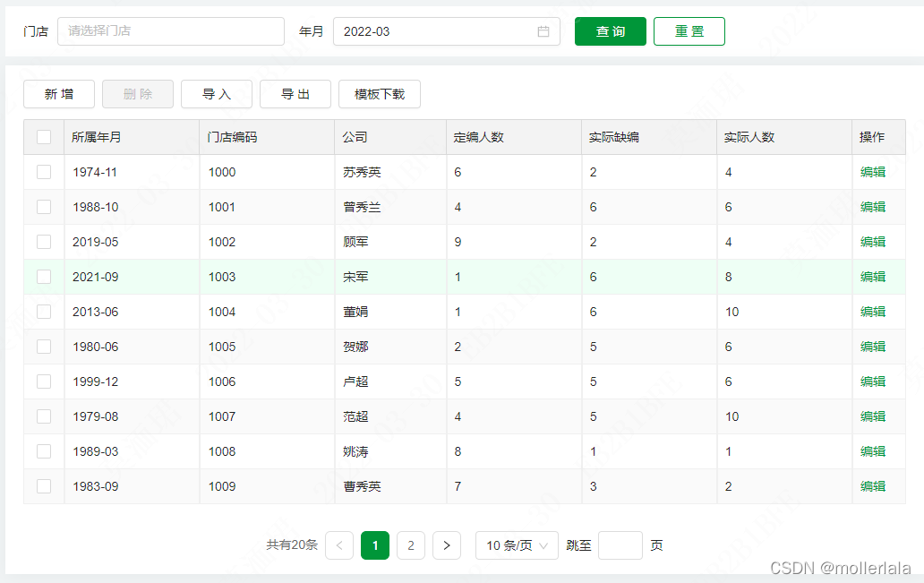Select the checkbox for row 2013-06
This screenshot has width=924, height=583.
pos(44,312)
